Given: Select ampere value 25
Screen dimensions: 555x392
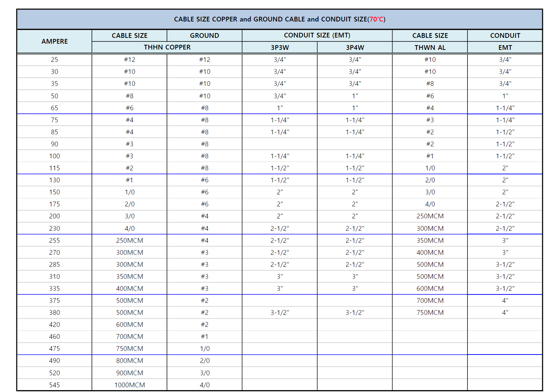Looking at the screenshot, I should pos(55,60).
